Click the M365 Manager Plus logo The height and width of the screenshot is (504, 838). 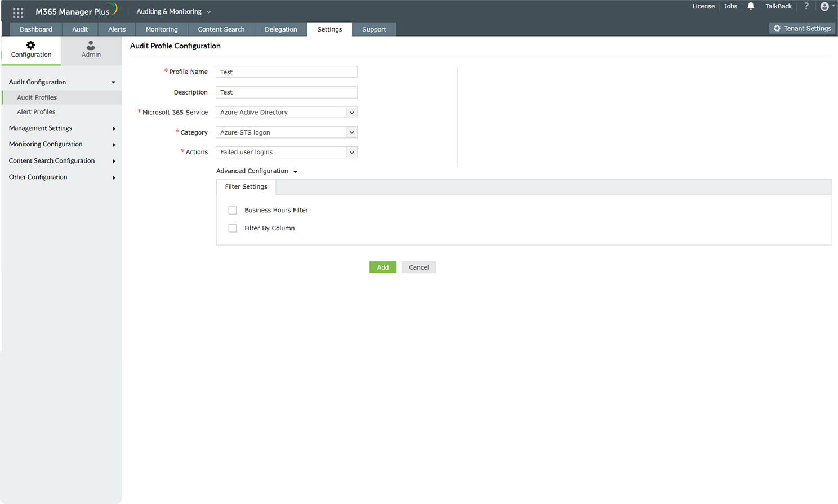coord(76,11)
